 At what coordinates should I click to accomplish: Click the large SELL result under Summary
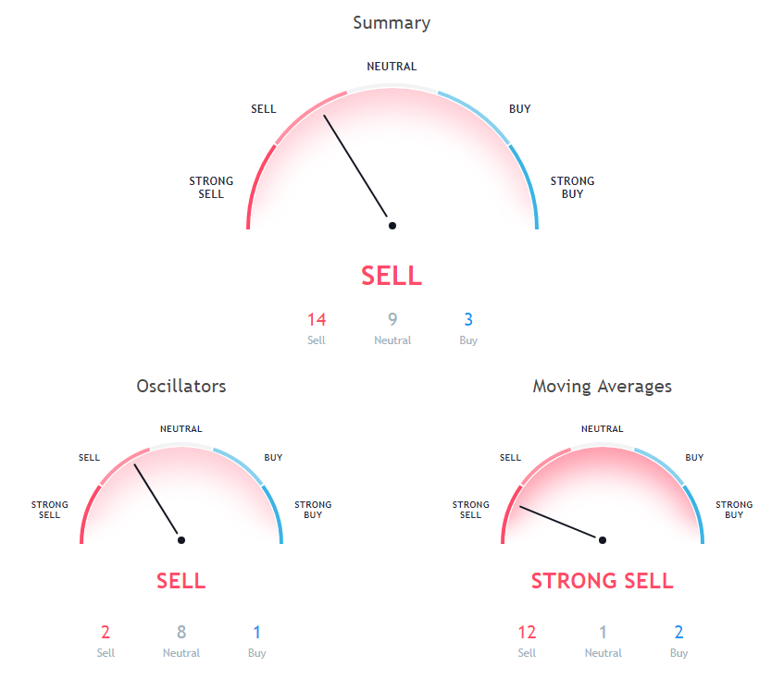pos(392,276)
